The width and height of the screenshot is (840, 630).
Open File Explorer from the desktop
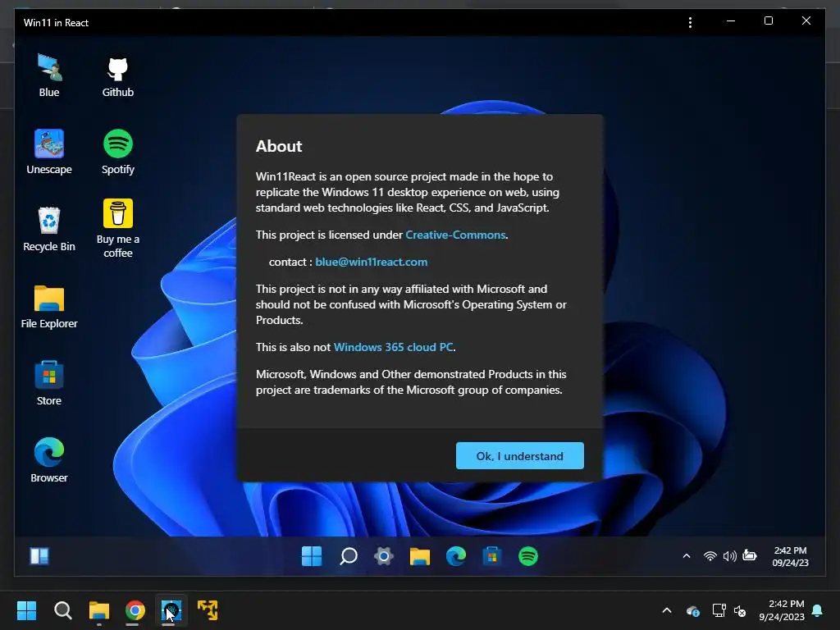tap(49, 307)
